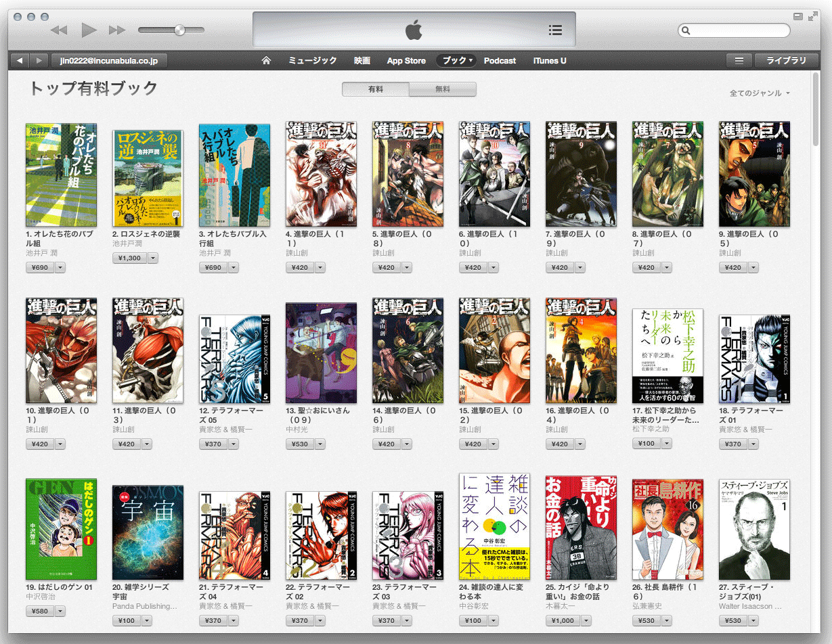The height and width of the screenshot is (644, 832).
Task: Navigate forward with the right arrow button
Action: (39, 61)
